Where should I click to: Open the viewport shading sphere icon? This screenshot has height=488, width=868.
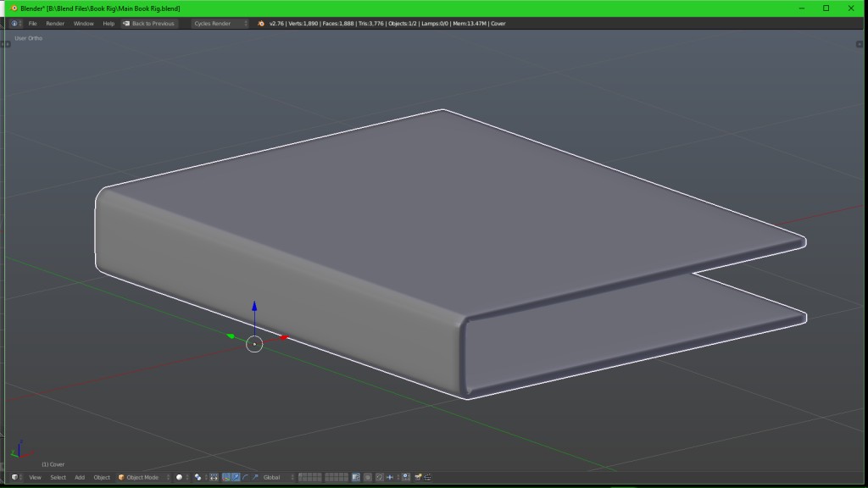(x=179, y=477)
